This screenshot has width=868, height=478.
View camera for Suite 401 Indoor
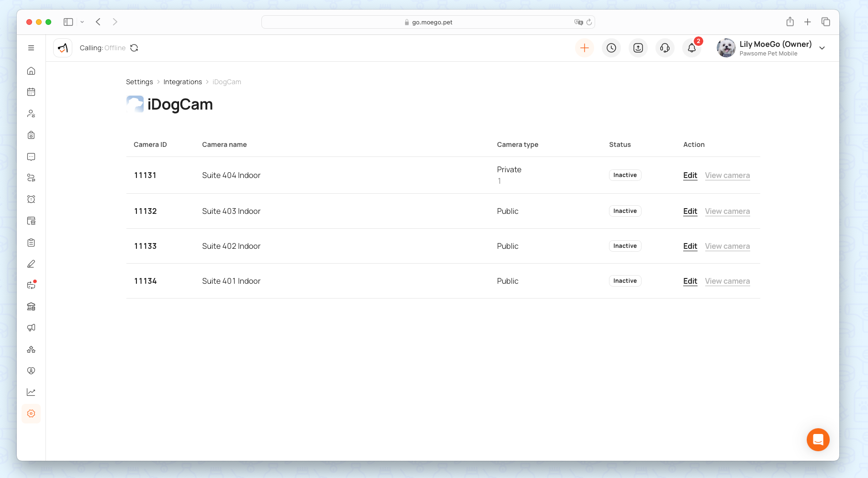click(x=727, y=281)
